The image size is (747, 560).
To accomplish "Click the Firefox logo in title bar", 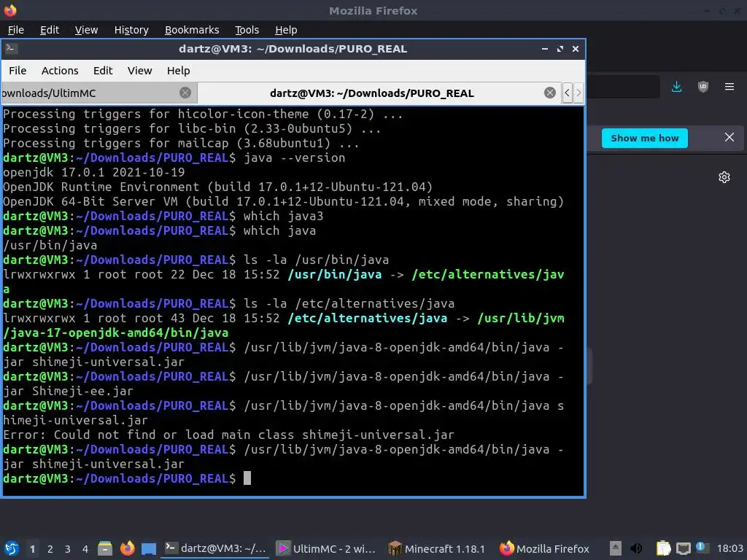I will click(x=10, y=10).
